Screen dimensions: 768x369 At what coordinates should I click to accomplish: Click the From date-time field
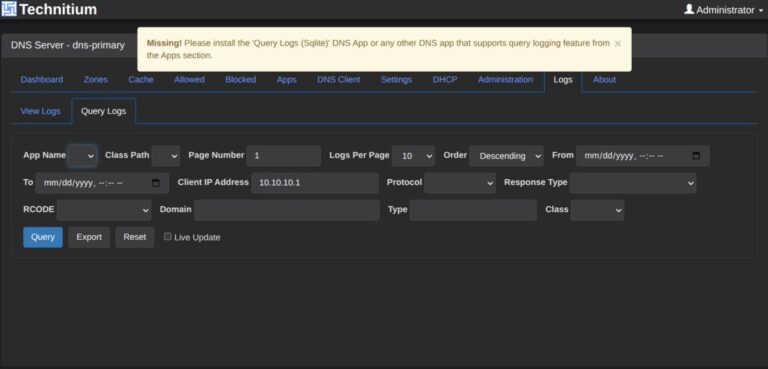point(643,156)
